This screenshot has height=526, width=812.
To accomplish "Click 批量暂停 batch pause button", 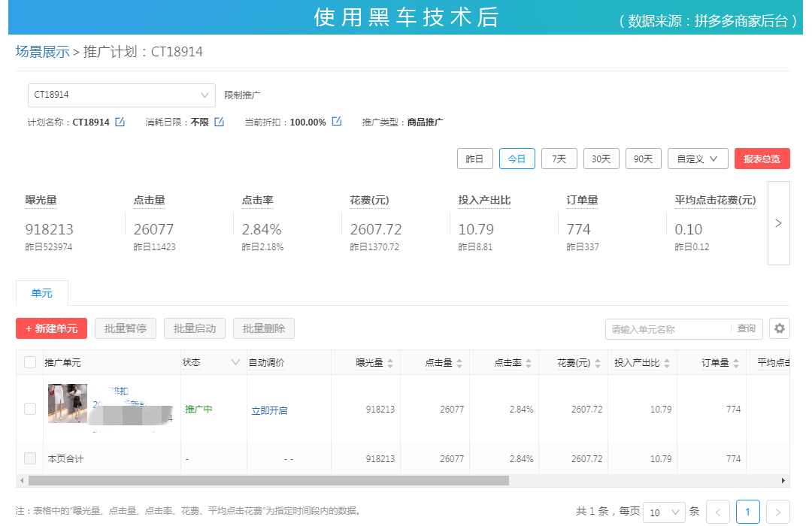I will pyautogui.click(x=126, y=328).
